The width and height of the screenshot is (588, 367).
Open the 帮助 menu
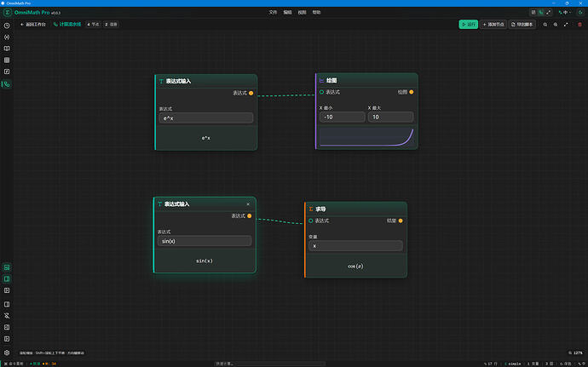(x=317, y=13)
